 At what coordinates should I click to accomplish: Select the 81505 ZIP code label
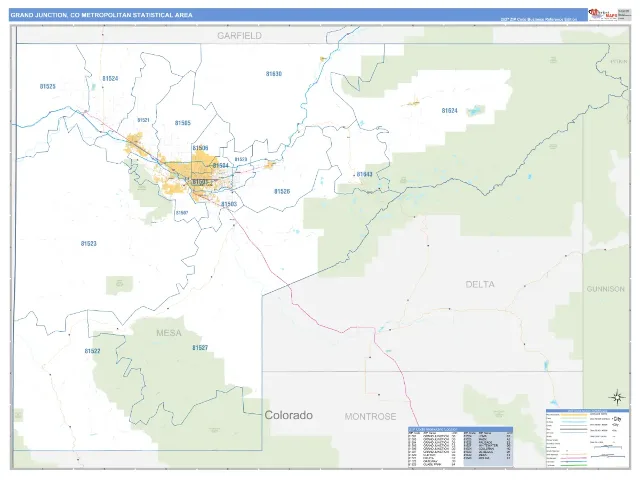click(182, 123)
